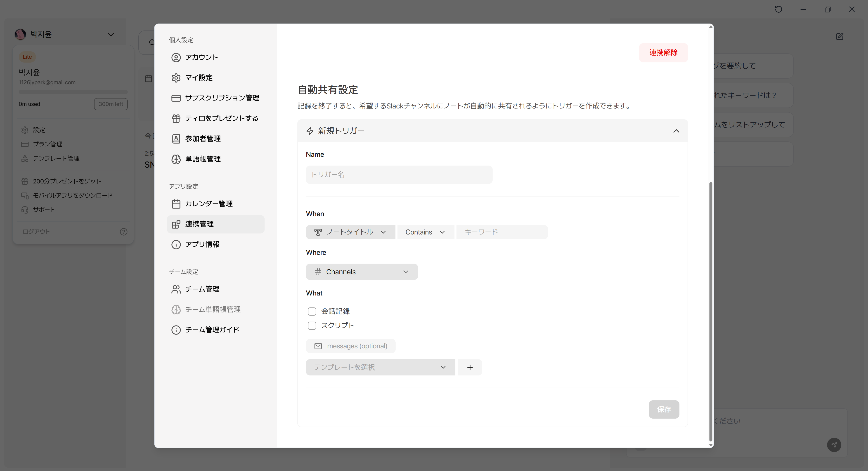This screenshot has height=471, width=868.
Task: Open the ノートタイトル condition dropdown
Action: pyautogui.click(x=350, y=232)
